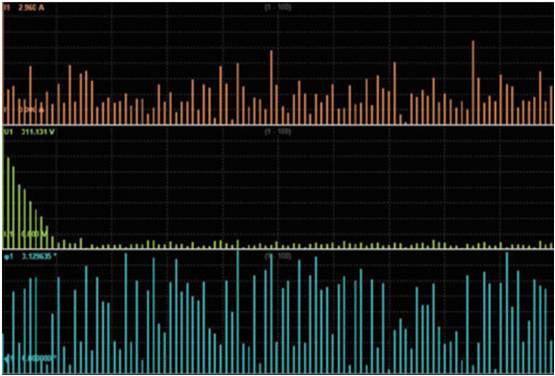Click the (1 - 100) range label in the voltage panel
This screenshot has height=376, width=555.
278,132
